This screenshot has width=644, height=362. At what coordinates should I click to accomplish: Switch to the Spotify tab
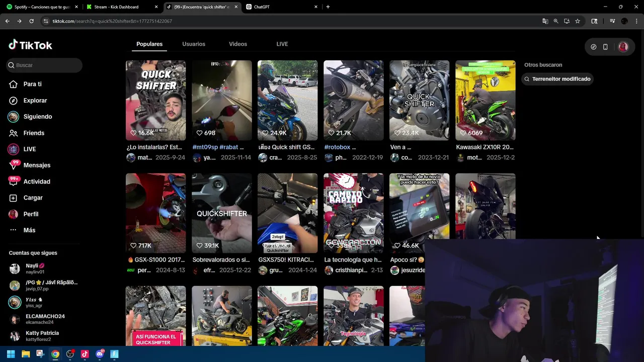point(42,7)
